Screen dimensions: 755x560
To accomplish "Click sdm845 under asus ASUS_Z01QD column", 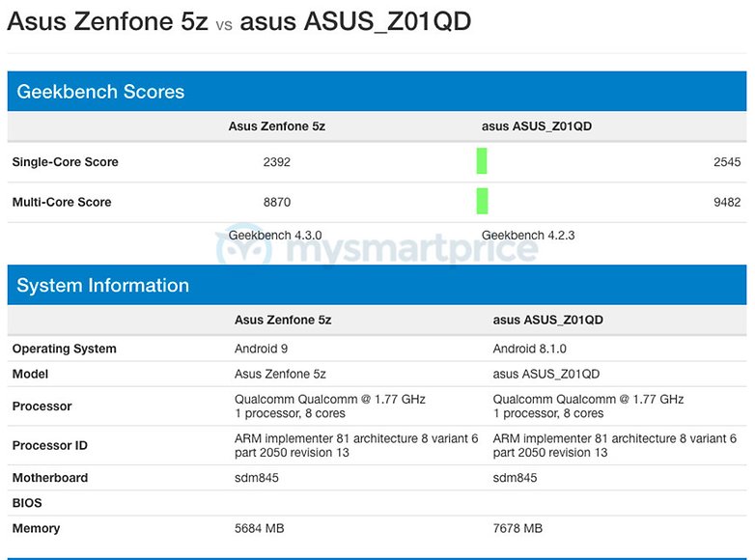I will (x=515, y=478).
